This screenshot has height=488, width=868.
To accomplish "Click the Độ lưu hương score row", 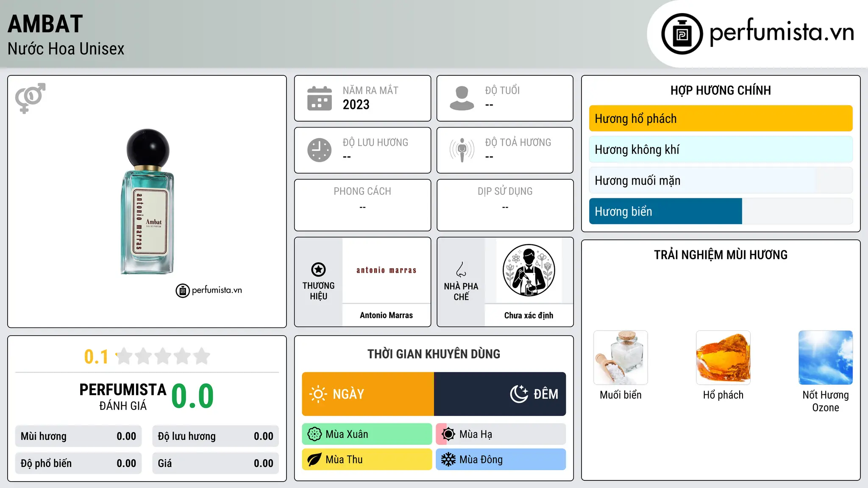I will point(215,436).
